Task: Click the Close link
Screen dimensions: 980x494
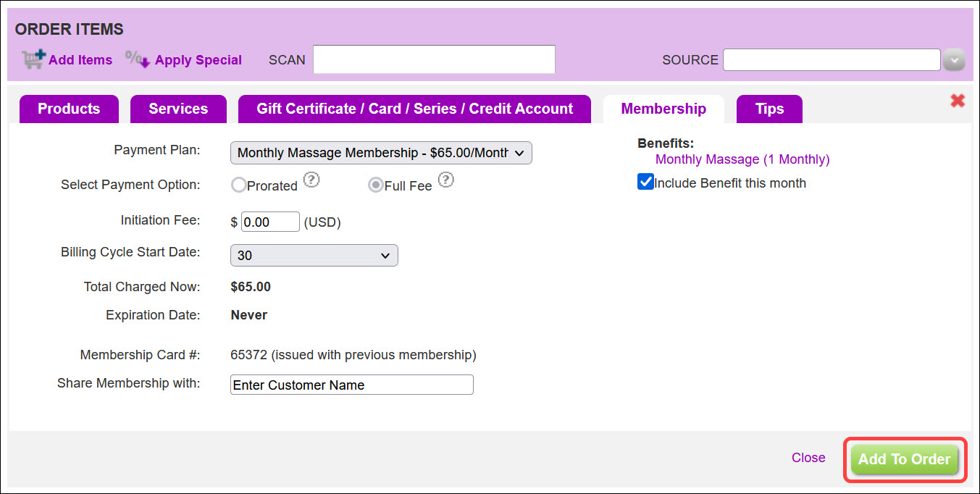Action: tap(808, 457)
